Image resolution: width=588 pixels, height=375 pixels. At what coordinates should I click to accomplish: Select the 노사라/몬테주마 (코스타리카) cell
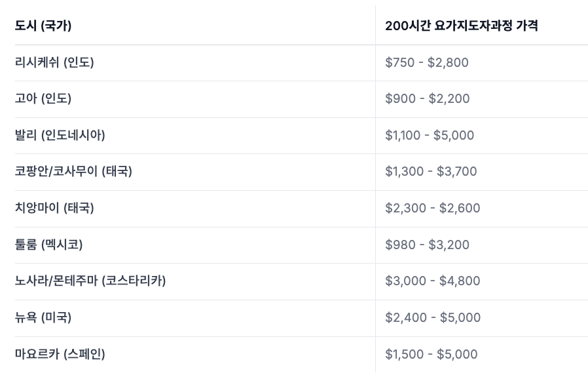point(90,281)
